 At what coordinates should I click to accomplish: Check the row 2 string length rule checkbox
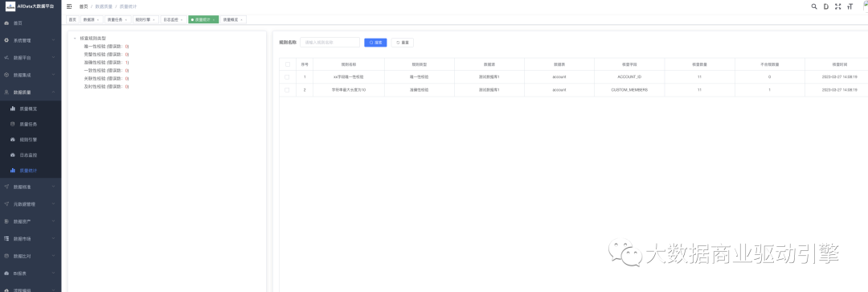[x=287, y=90]
